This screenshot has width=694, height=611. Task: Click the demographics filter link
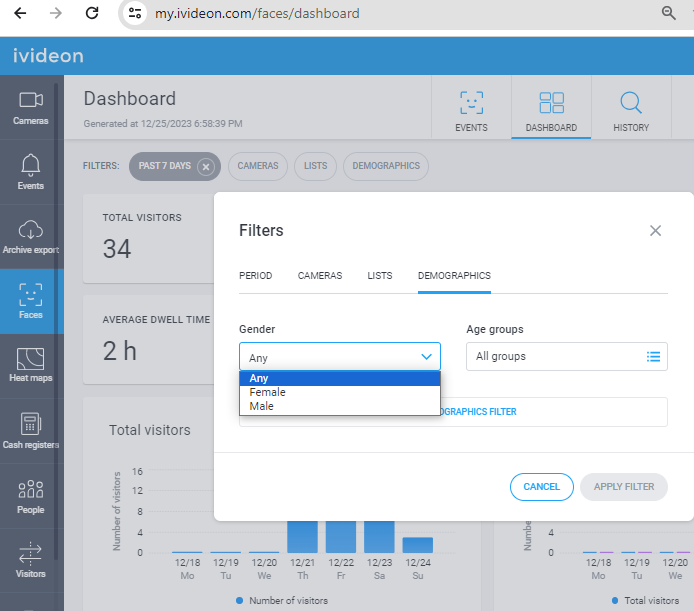478,412
